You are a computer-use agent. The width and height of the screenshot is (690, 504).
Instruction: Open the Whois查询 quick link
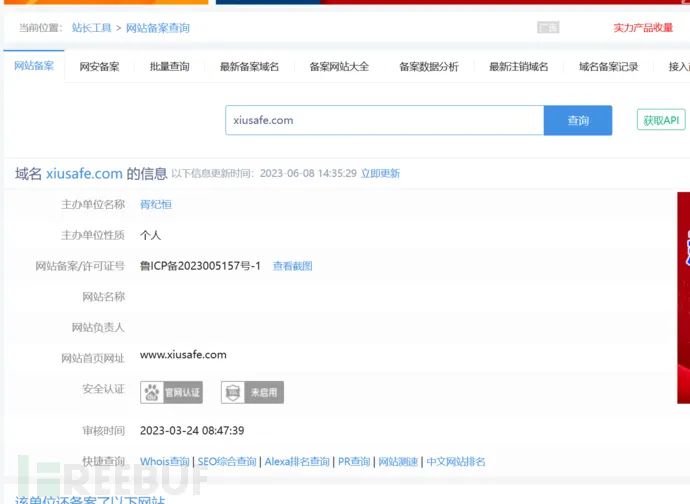165,462
